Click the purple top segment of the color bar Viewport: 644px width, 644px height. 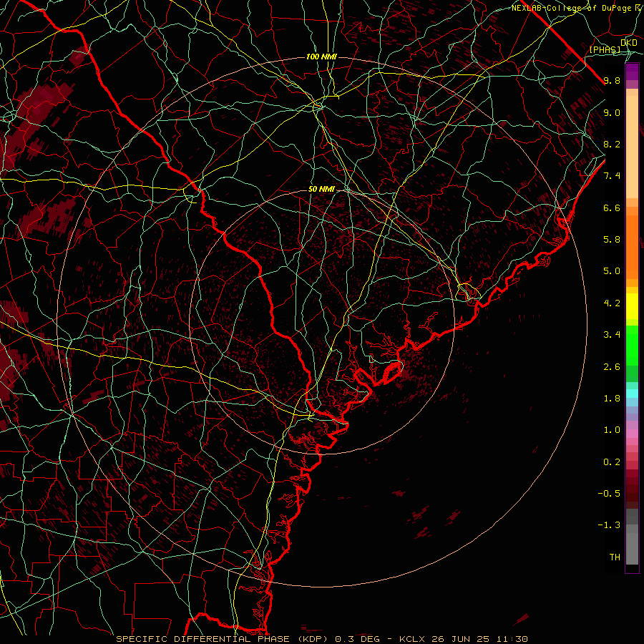(x=632, y=72)
